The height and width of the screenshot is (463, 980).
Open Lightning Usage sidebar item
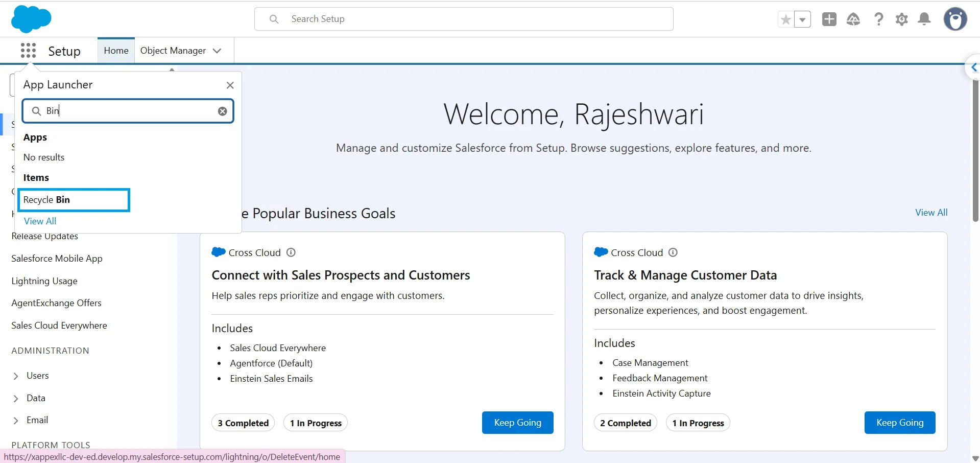44,281
